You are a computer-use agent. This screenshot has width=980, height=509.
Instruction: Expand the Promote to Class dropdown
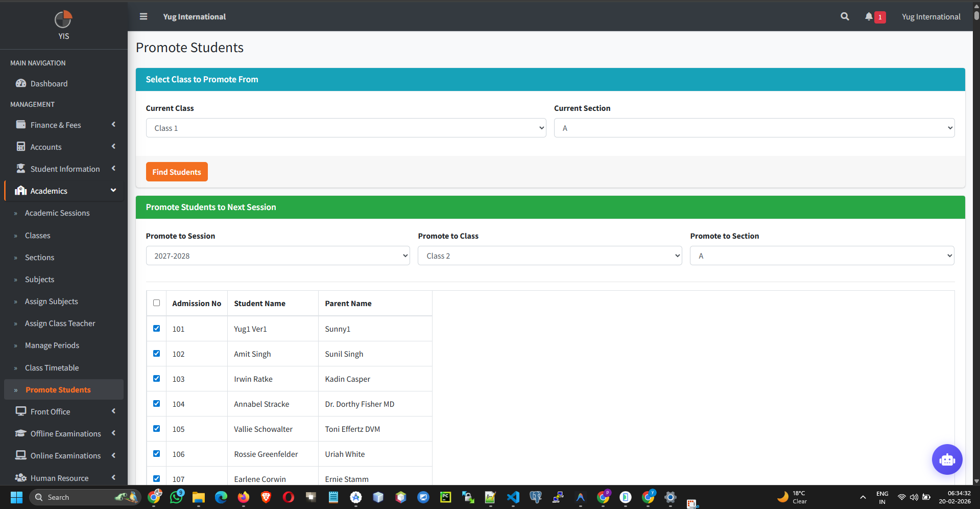click(549, 256)
